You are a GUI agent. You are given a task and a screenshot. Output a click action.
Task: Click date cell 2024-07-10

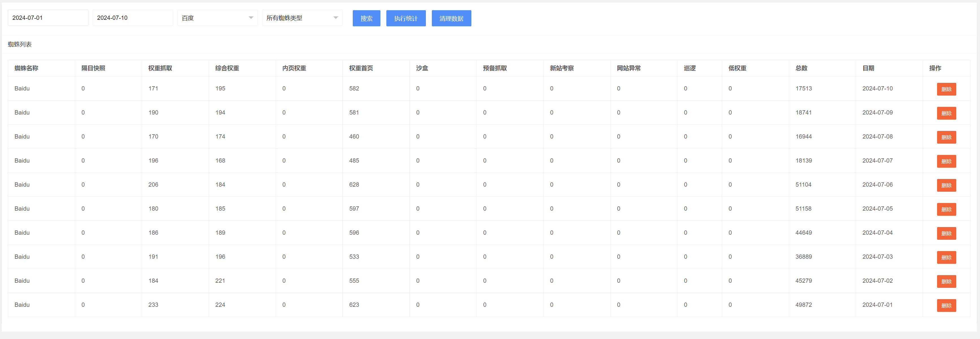[877, 88]
